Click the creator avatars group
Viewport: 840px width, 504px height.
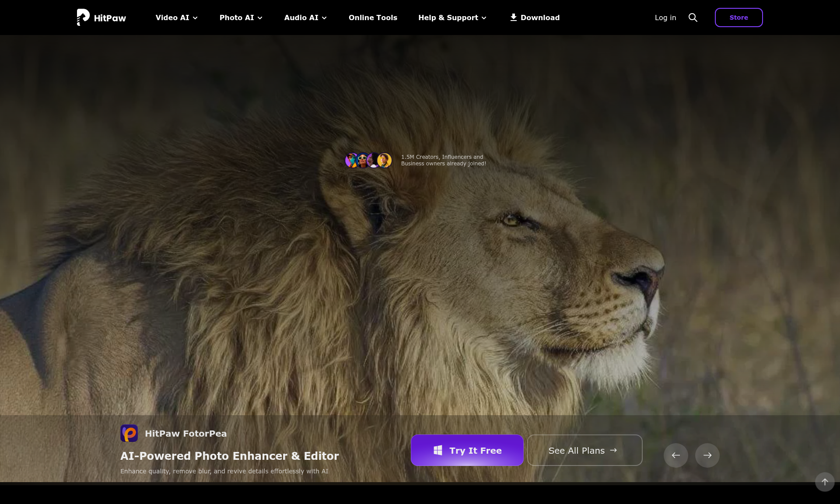click(368, 161)
